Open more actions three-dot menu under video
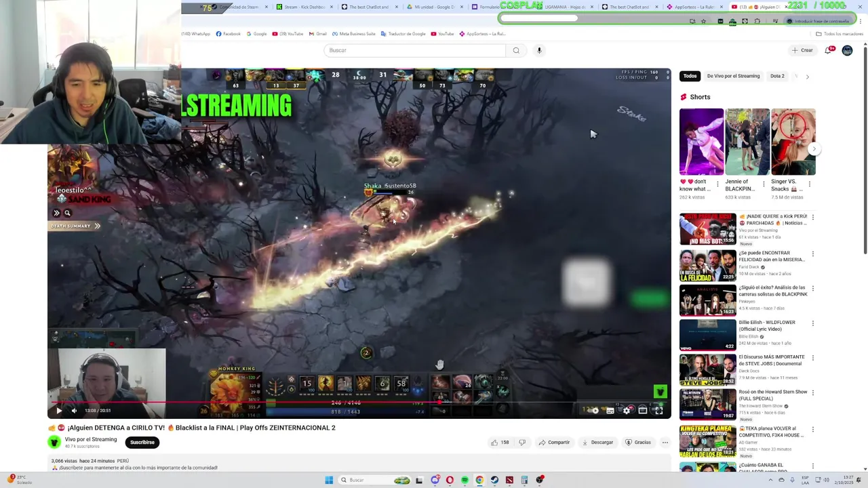Screen dimensions: 868x488 pyautogui.click(x=665, y=443)
